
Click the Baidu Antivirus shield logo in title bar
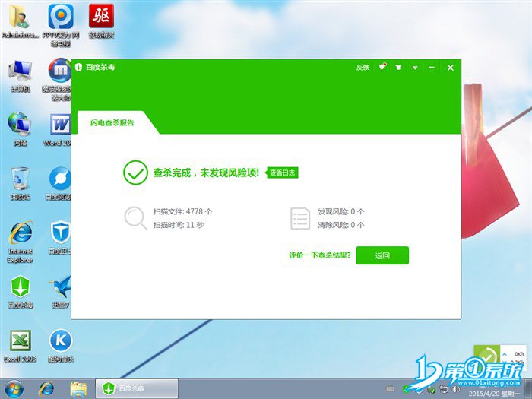[x=79, y=68]
